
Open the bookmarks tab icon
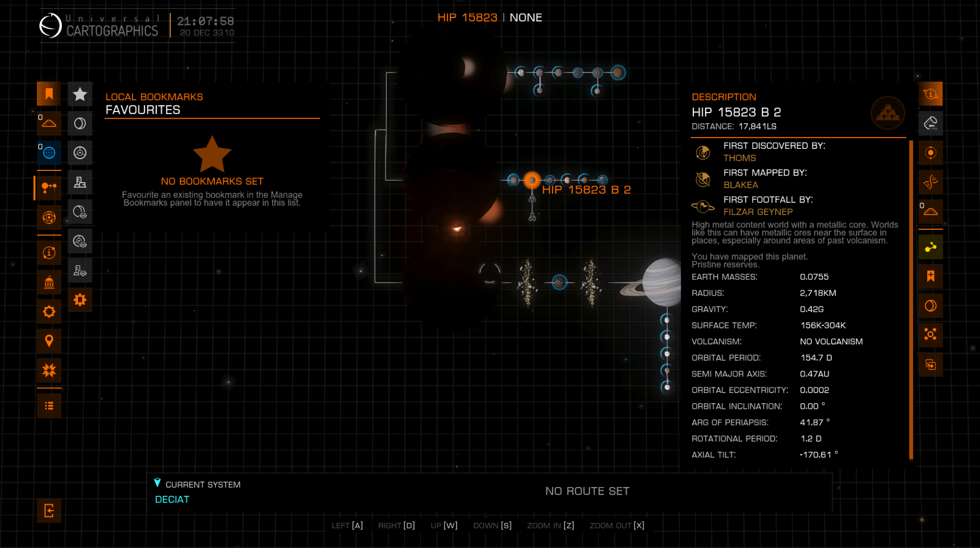tap(49, 94)
